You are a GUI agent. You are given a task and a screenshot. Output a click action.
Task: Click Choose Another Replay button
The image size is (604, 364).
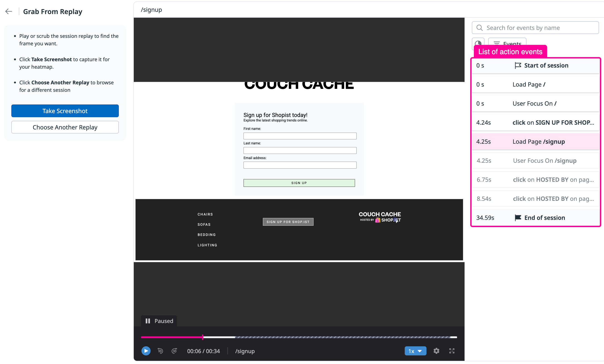(x=65, y=127)
